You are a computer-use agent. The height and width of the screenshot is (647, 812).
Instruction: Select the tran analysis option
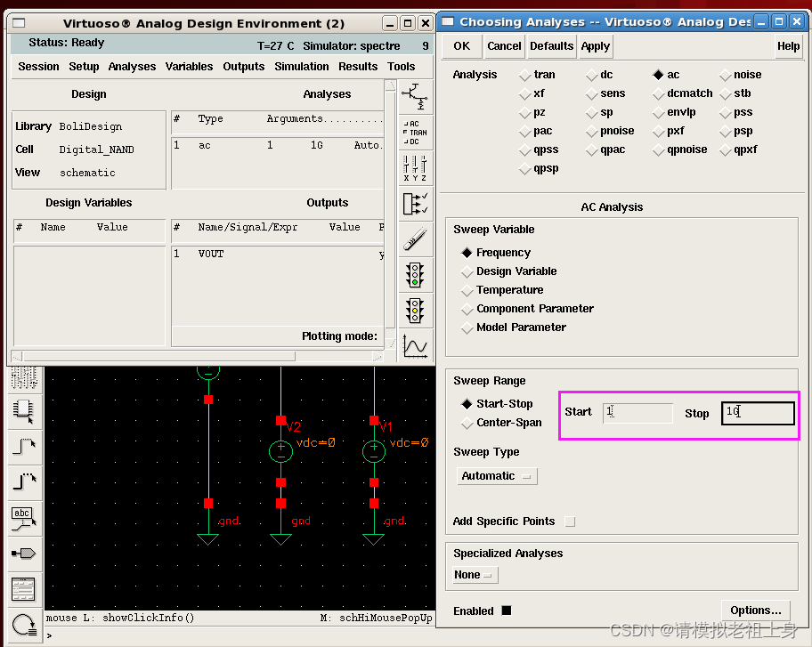point(538,75)
